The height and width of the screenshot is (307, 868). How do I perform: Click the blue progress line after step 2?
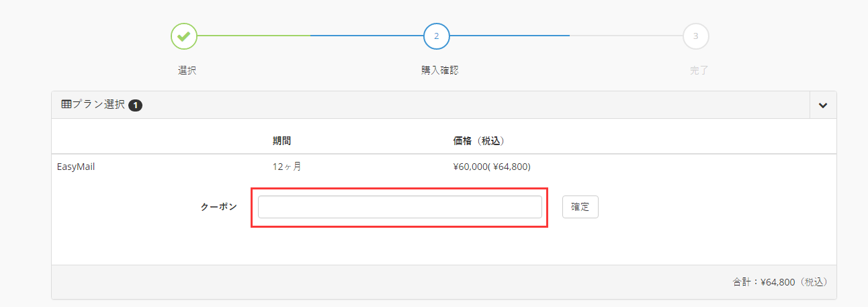510,36
